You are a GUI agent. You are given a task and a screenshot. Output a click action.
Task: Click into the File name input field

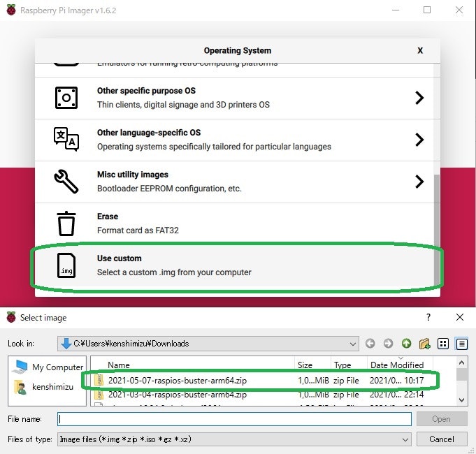tap(234, 419)
